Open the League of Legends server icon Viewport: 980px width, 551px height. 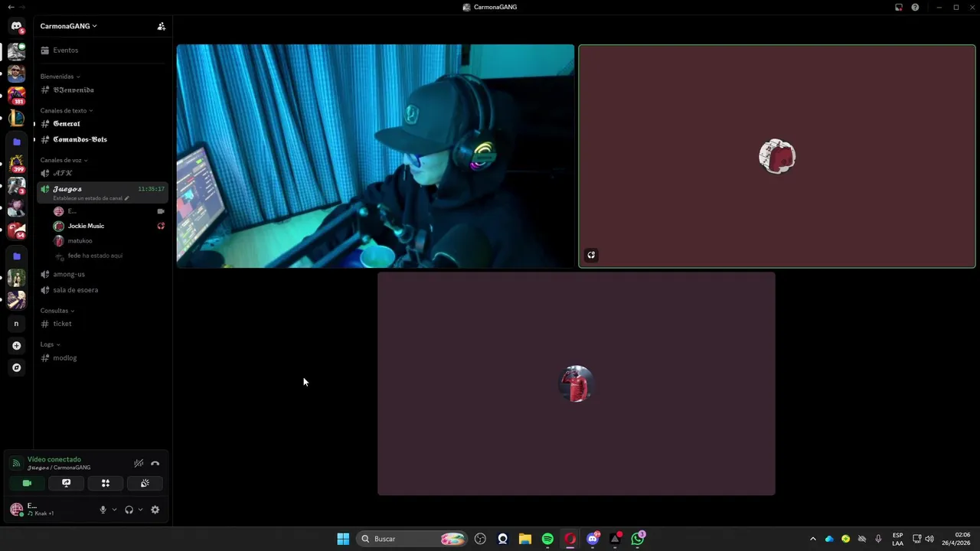pos(16,119)
